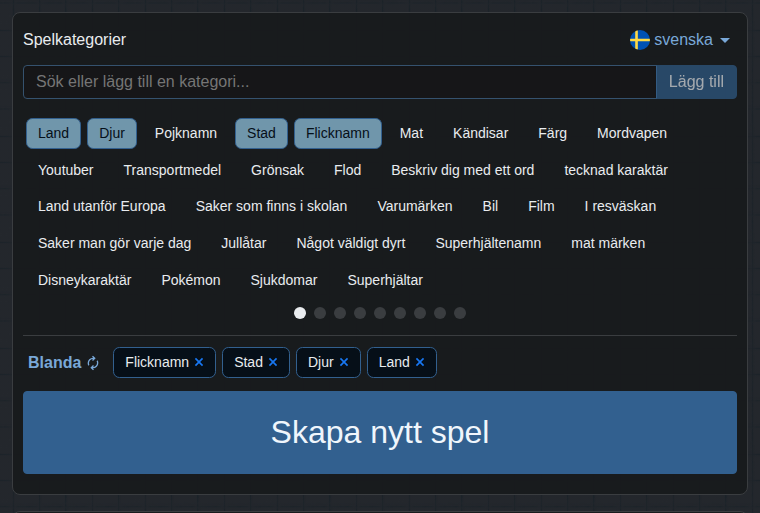The height and width of the screenshot is (513, 760).
Task: Select Saker som finns i skolan
Action: (271, 207)
